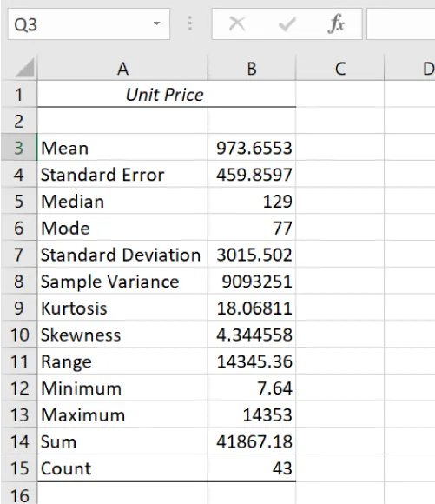Click the formula bar resize dots handle
Image resolution: width=435 pixels, height=504 pixels.
[x=190, y=23]
